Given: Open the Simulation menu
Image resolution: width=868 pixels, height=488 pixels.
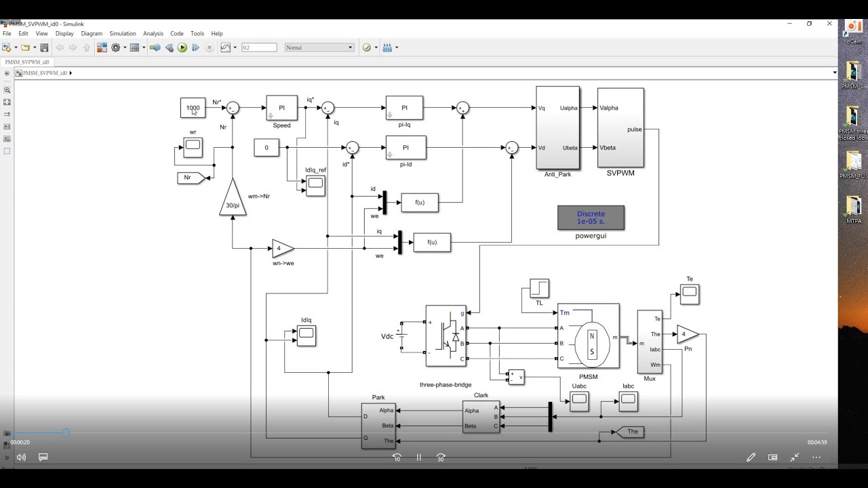Looking at the screenshot, I should [123, 33].
